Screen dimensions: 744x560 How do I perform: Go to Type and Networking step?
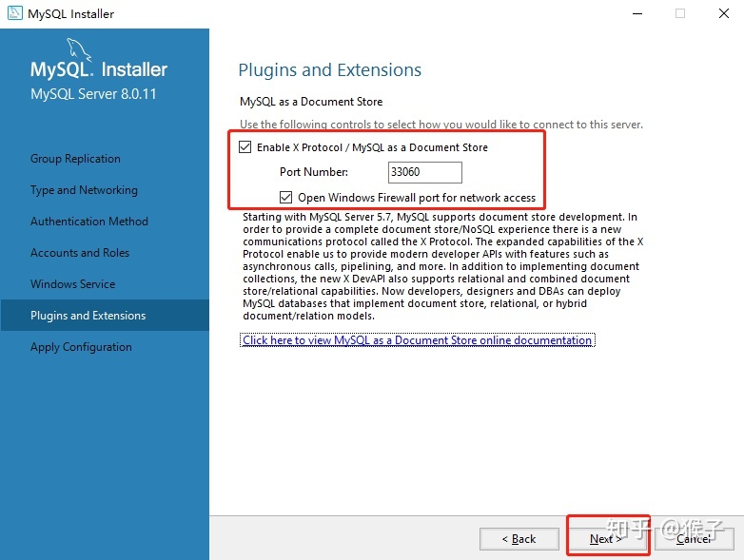pos(84,189)
